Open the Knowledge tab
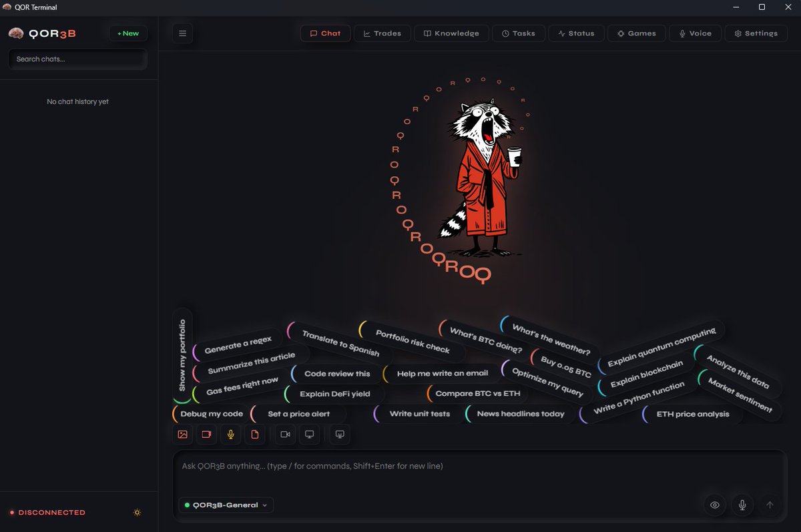Image resolution: width=801 pixels, height=532 pixels. [x=451, y=33]
